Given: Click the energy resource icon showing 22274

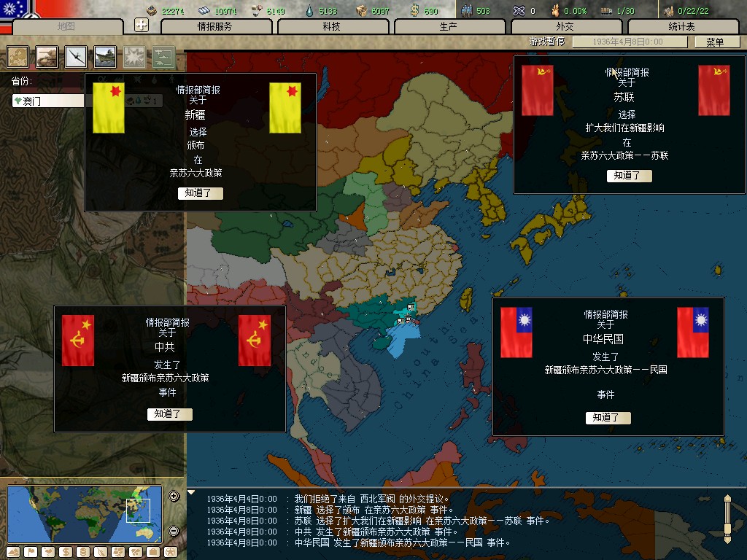Looking at the screenshot, I should click(x=152, y=10).
